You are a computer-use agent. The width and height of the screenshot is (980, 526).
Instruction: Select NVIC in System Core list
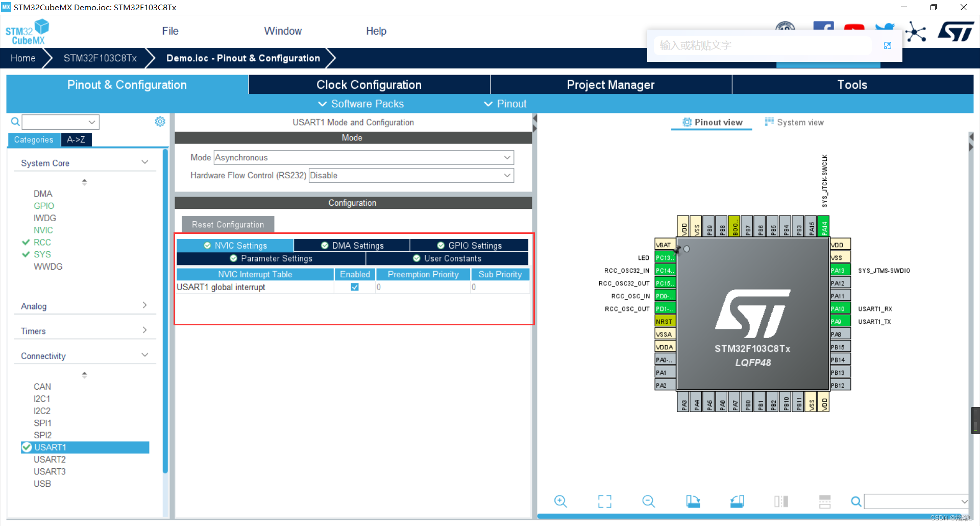[43, 230]
